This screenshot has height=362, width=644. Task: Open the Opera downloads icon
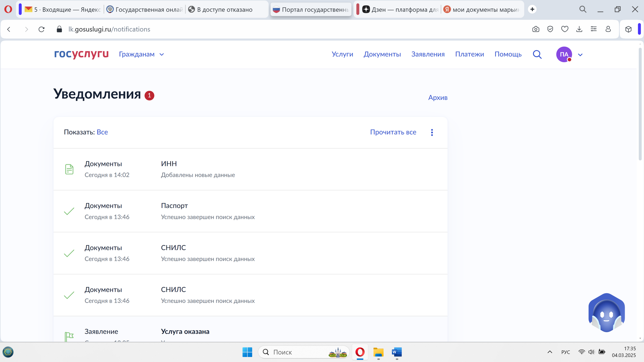coord(579,29)
